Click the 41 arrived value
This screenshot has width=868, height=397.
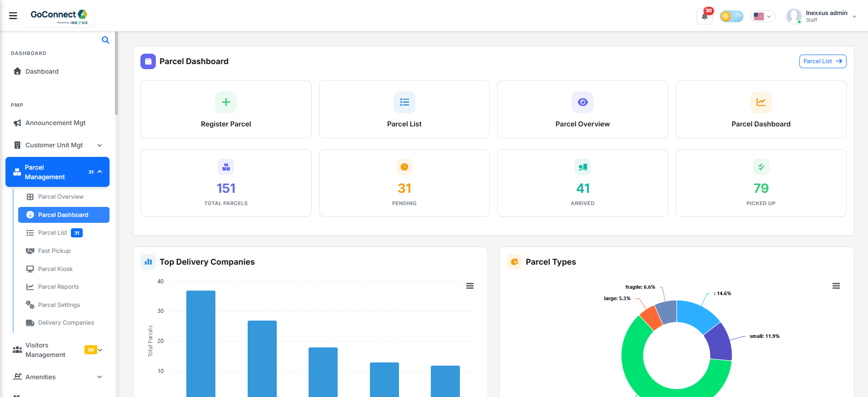point(583,188)
